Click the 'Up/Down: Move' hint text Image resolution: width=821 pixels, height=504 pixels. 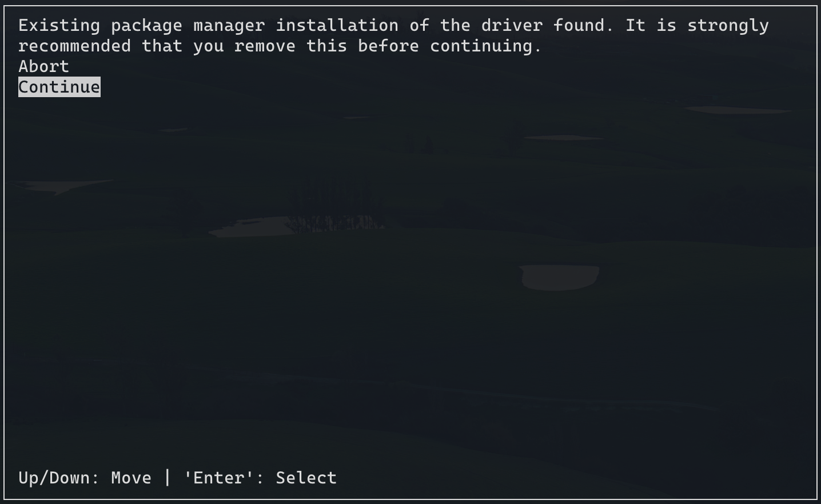(85, 478)
